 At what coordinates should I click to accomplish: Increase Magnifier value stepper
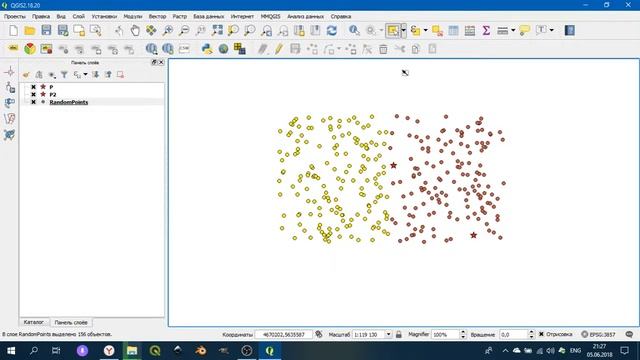[x=463, y=332]
